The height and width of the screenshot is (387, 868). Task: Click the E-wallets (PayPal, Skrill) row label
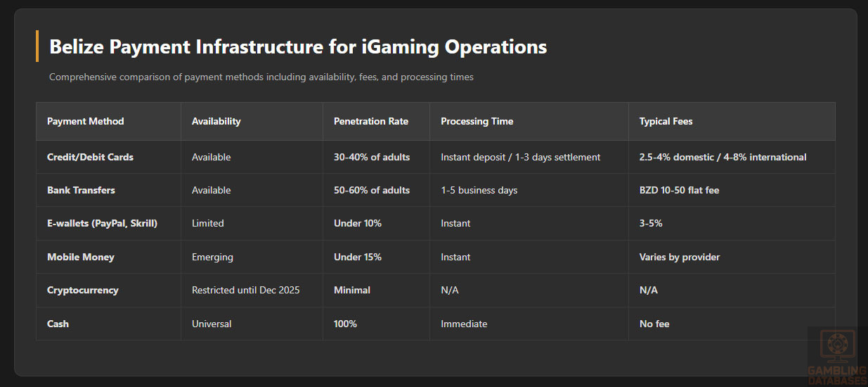click(x=102, y=223)
